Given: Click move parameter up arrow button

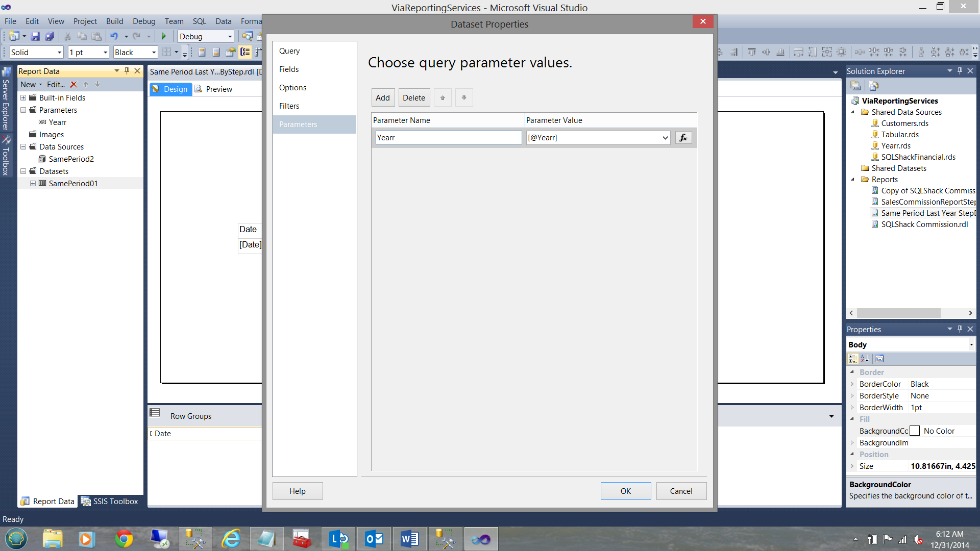Looking at the screenshot, I should [443, 98].
